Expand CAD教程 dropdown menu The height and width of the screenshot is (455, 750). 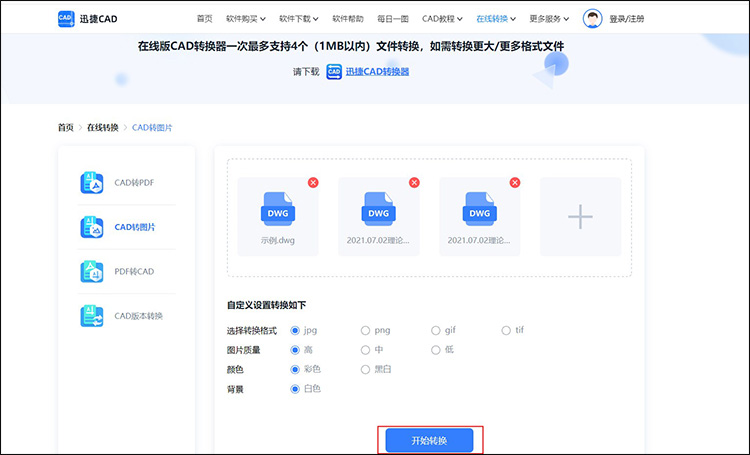442,19
